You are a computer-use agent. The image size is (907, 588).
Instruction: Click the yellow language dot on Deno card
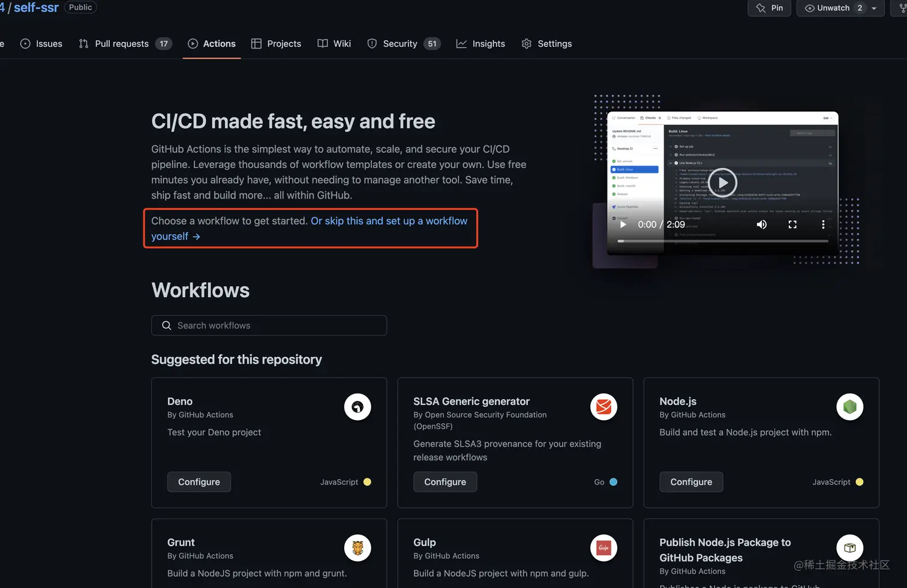tap(367, 482)
